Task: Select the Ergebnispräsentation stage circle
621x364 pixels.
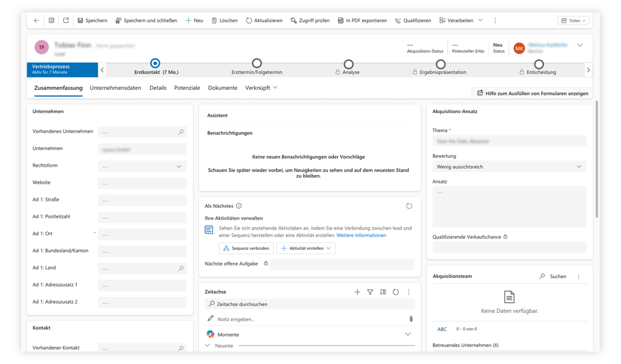Action: click(x=441, y=64)
